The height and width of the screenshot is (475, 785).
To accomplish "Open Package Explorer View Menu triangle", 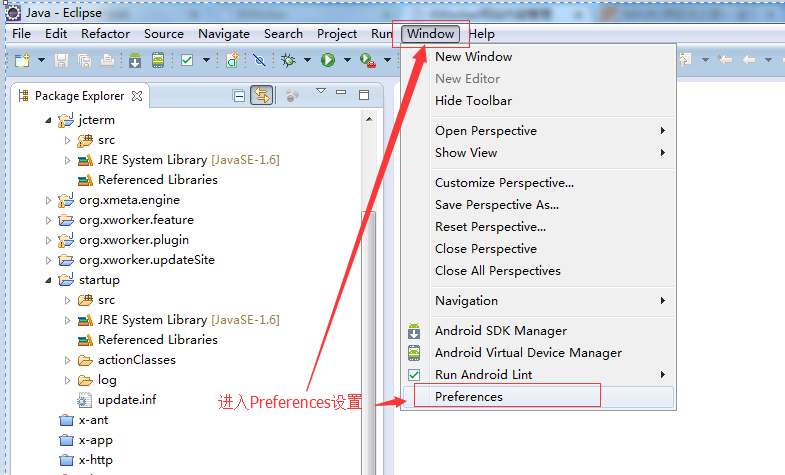I will point(321,91).
